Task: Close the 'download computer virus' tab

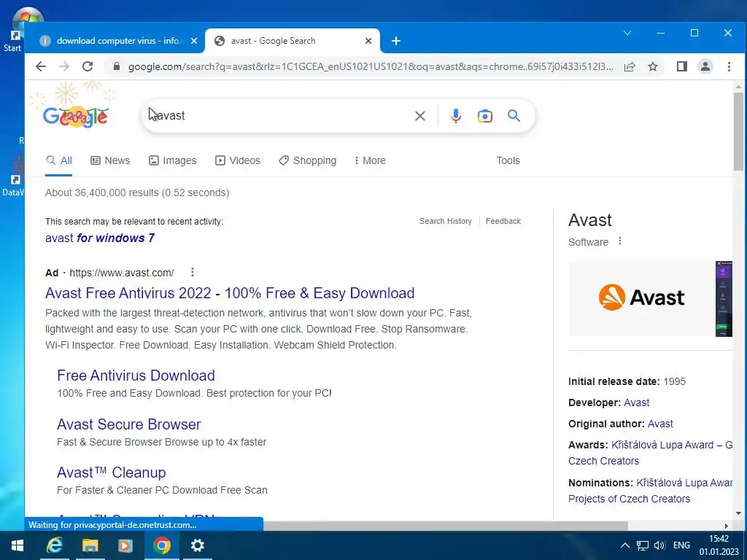Action: coord(194,41)
